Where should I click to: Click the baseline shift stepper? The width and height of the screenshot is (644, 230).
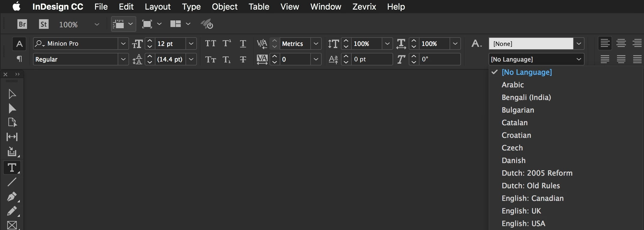[x=346, y=59]
